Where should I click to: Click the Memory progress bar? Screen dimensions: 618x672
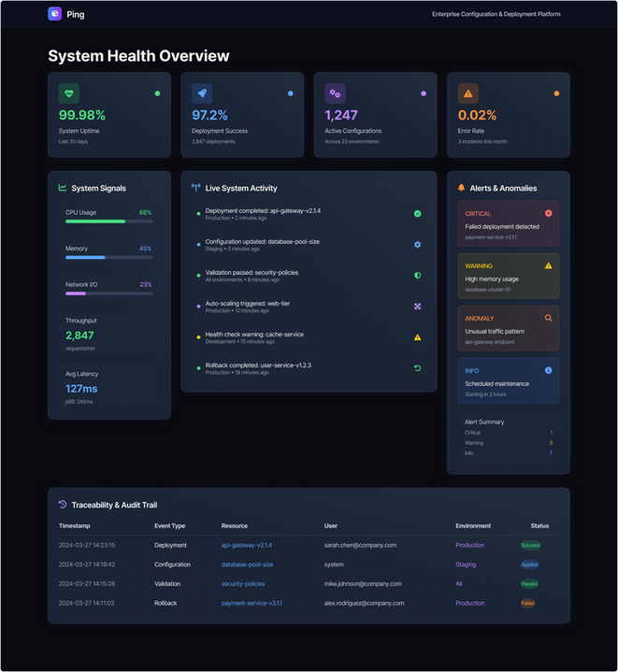pos(109,258)
